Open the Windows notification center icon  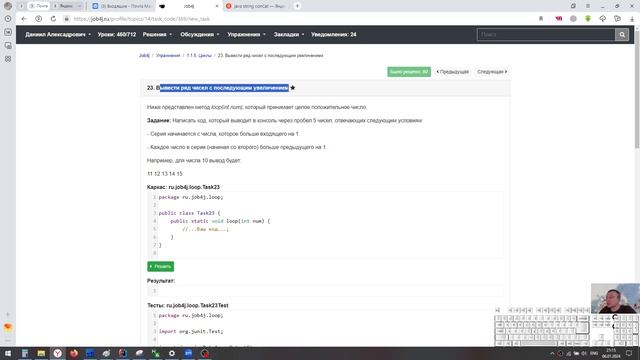(629, 353)
